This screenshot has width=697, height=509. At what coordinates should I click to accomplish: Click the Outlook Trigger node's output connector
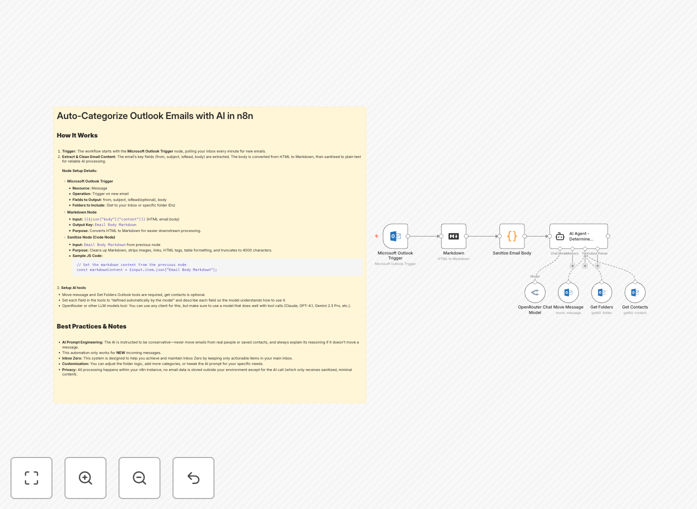[x=408, y=236]
